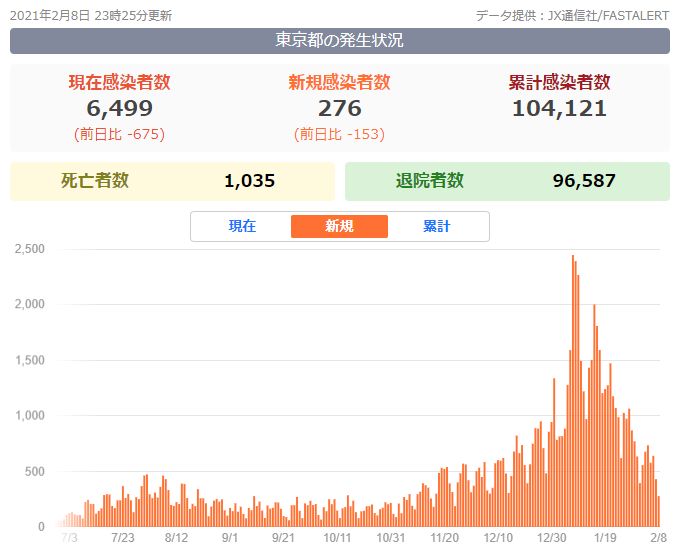Click the 現在感染者数 heading

(x=119, y=82)
